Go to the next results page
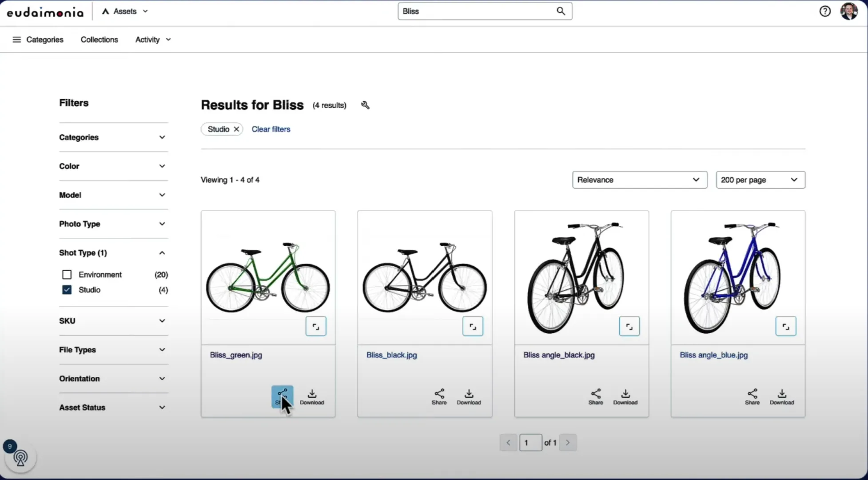868x480 pixels. pos(568,443)
